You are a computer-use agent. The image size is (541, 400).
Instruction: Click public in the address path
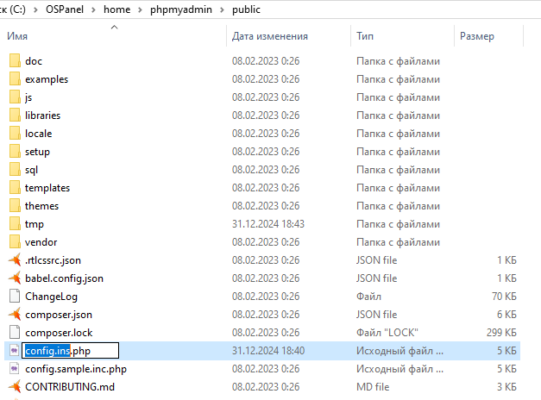click(246, 10)
